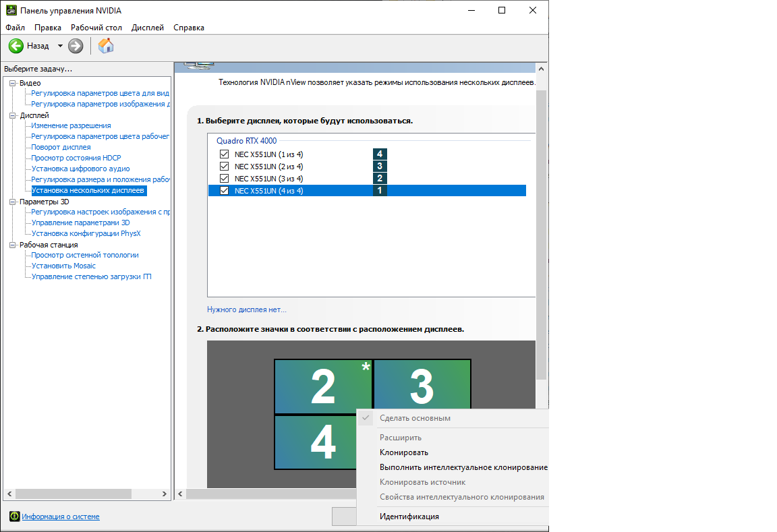Open Просмотр системной топологии task

click(x=85, y=255)
